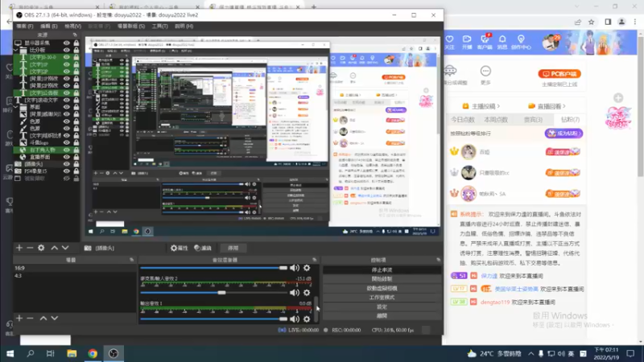
Task: Open taskbar search magnifier
Action: [x=31, y=353]
